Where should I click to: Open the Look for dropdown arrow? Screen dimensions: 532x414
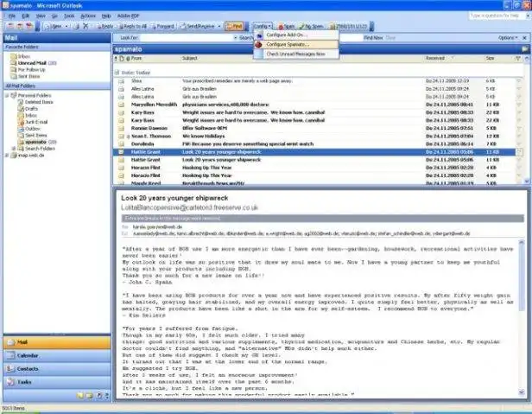(236, 38)
